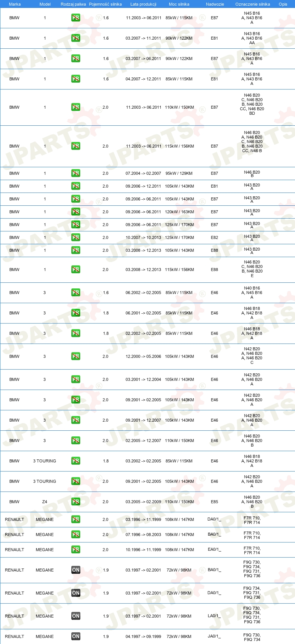Image resolution: width=295 pixels, height=644 pixels.
Task: Click diesel ON icon in Megane LA0/1_ row
Action: click(x=76, y=616)
